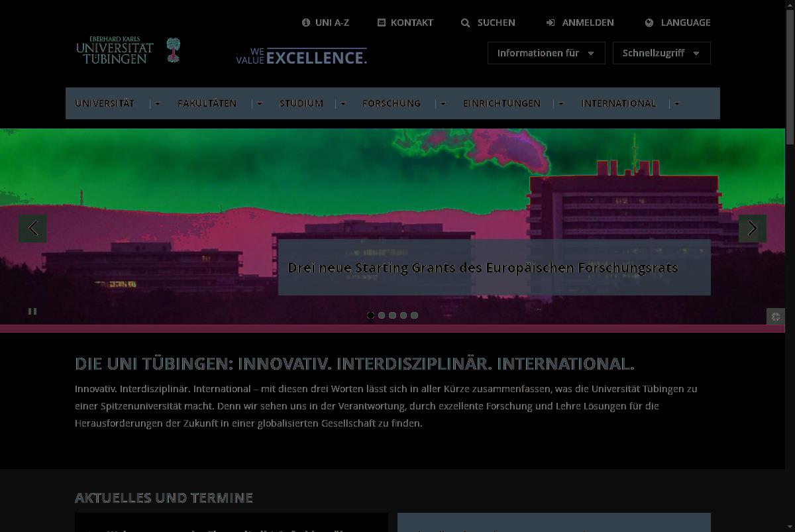Expand the Universität submenu arrow
Viewport: 795px width, 532px height.
click(158, 103)
